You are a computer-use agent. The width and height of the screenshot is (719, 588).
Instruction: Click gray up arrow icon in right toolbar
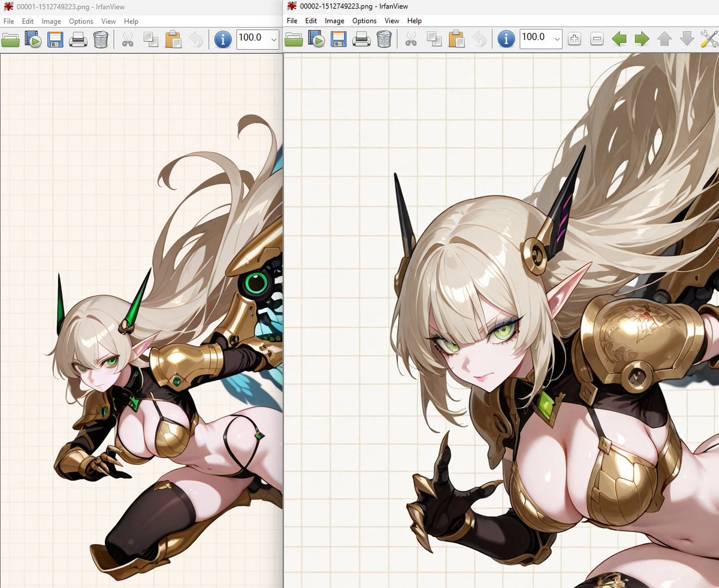point(664,40)
